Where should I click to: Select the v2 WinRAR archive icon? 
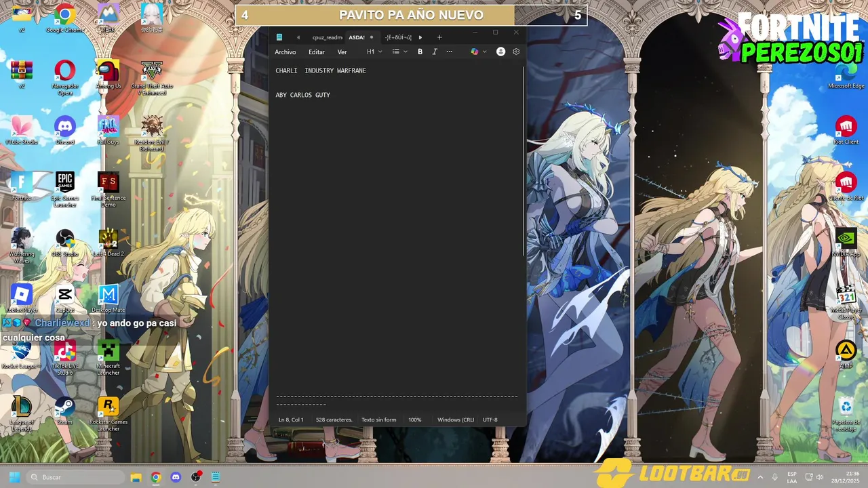22,74
